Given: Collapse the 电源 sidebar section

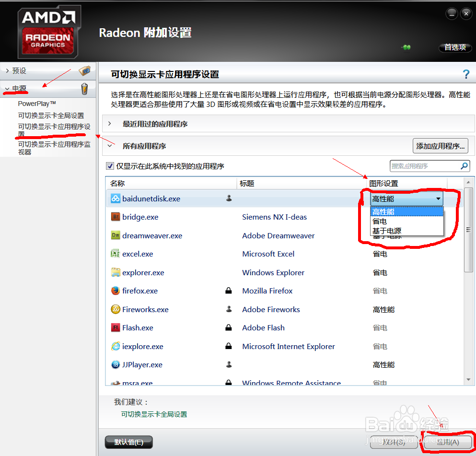Looking at the screenshot, I should 7,89.
